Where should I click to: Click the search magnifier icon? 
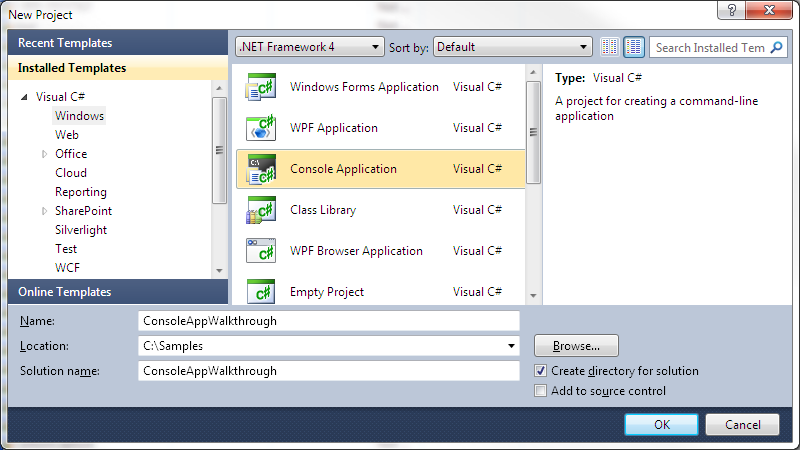click(776, 47)
